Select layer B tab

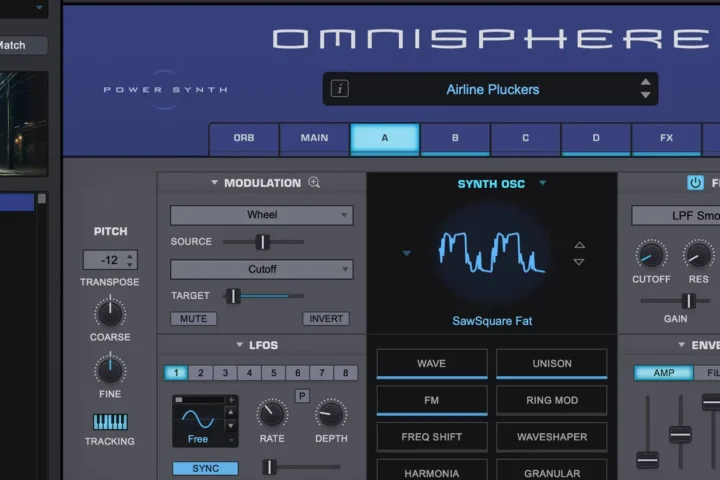pyautogui.click(x=455, y=138)
